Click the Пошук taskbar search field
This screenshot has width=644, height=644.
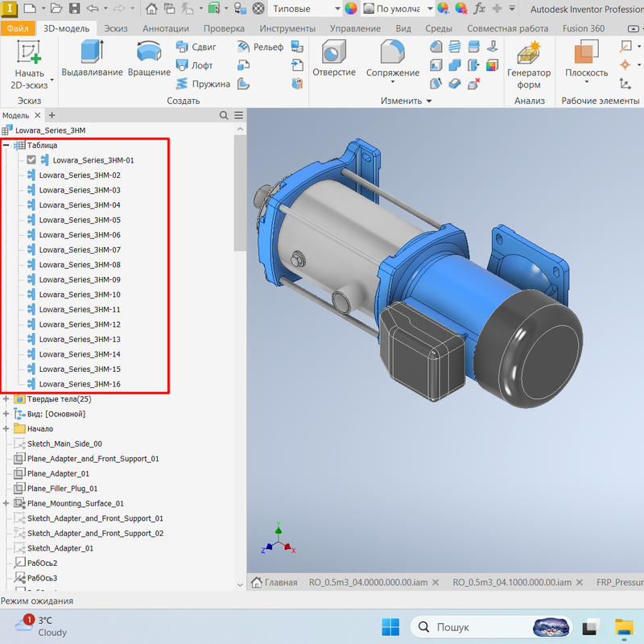[x=491, y=627]
